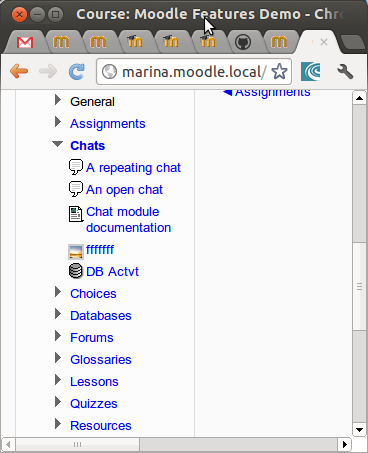Click the image icon beside fffffff

[x=76, y=251]
